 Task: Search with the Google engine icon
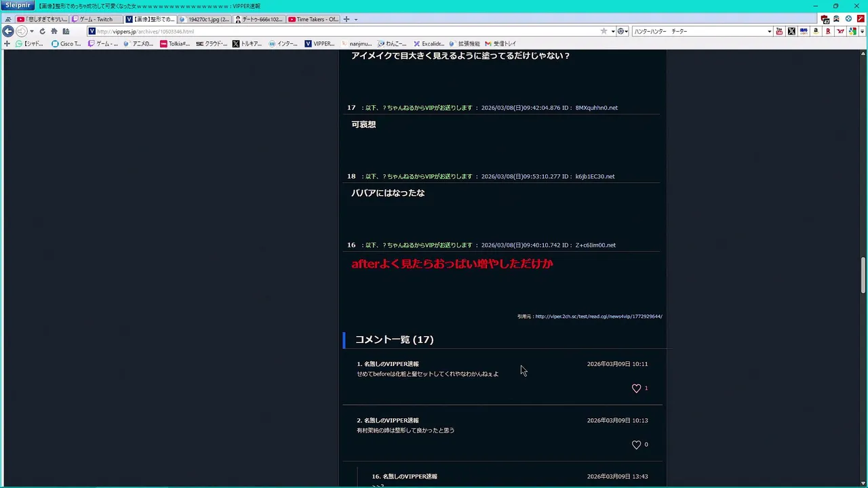point(852,31)
